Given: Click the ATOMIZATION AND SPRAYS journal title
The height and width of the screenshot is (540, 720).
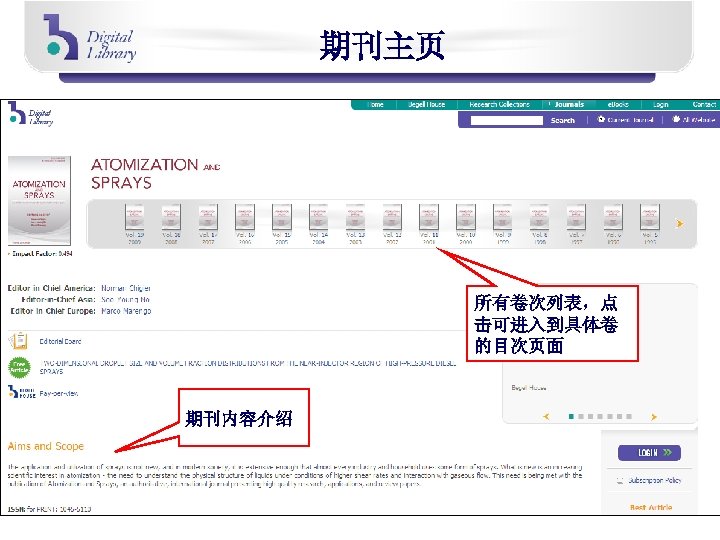Looking at the screenshot, I should [155, 174].
